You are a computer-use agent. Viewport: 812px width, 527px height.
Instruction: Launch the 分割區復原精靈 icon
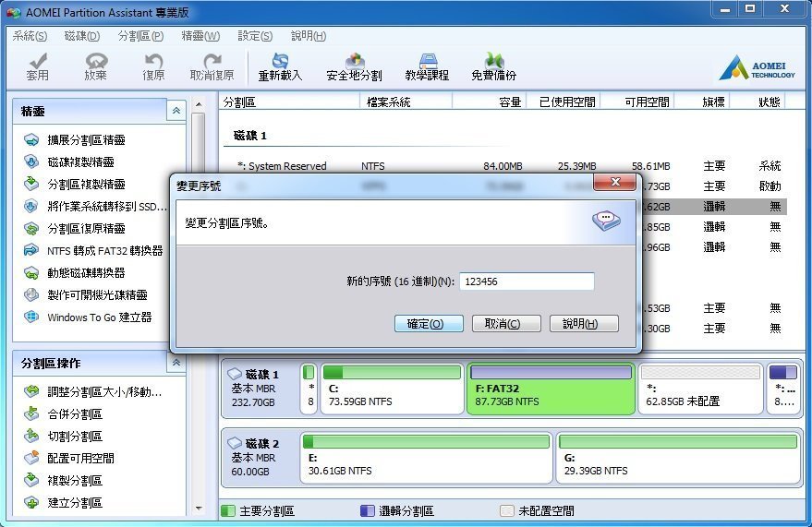(x=31, y=228)
